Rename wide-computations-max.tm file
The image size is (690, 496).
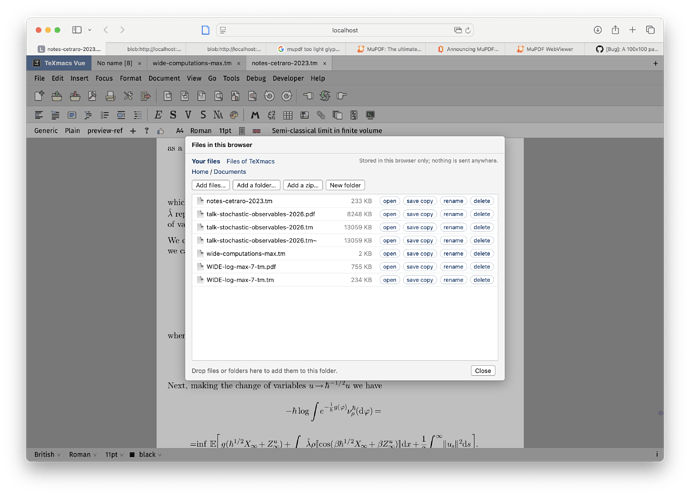pos(453,254)
